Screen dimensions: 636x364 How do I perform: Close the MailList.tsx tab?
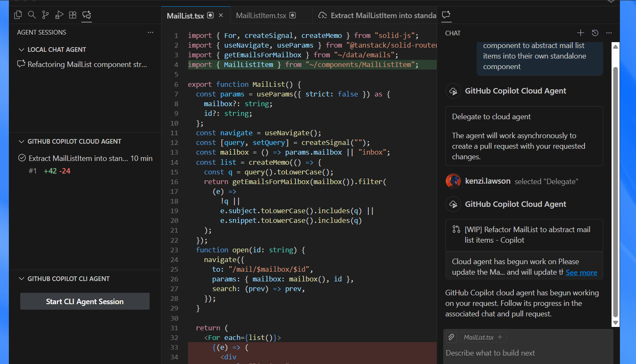click(221, 16)
